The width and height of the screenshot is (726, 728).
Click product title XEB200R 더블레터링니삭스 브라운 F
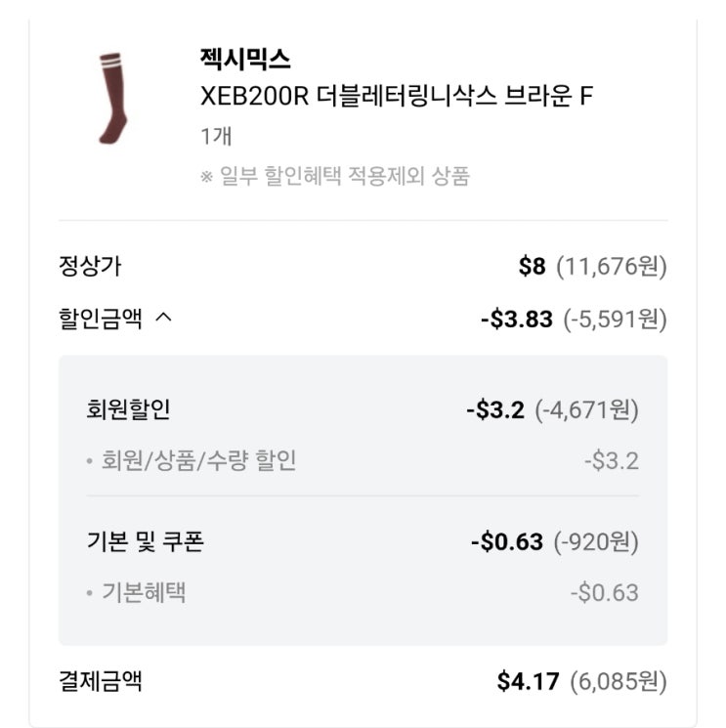[396, 97]
